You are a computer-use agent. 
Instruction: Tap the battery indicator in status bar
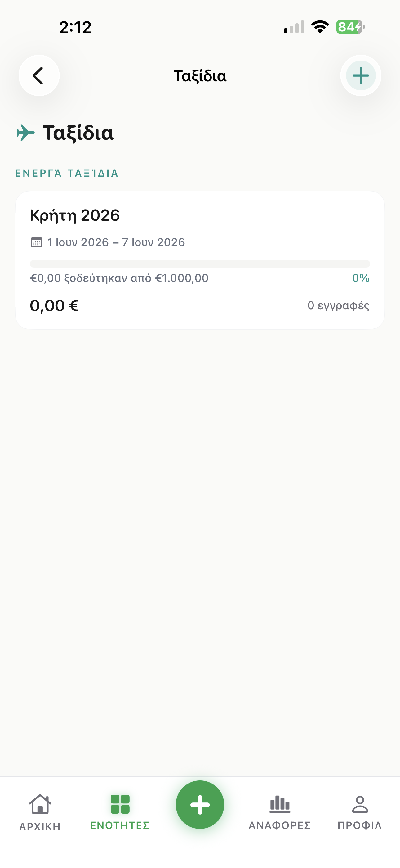(350, 27)
